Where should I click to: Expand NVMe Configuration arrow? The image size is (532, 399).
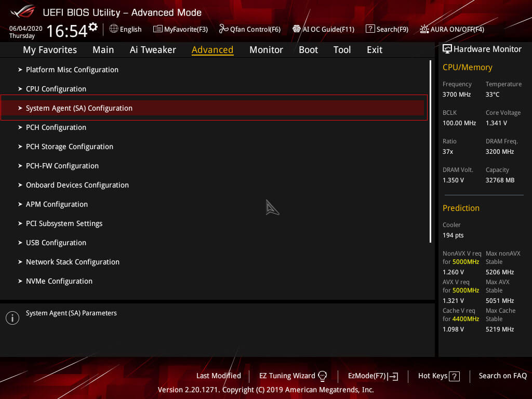point(20,281)
